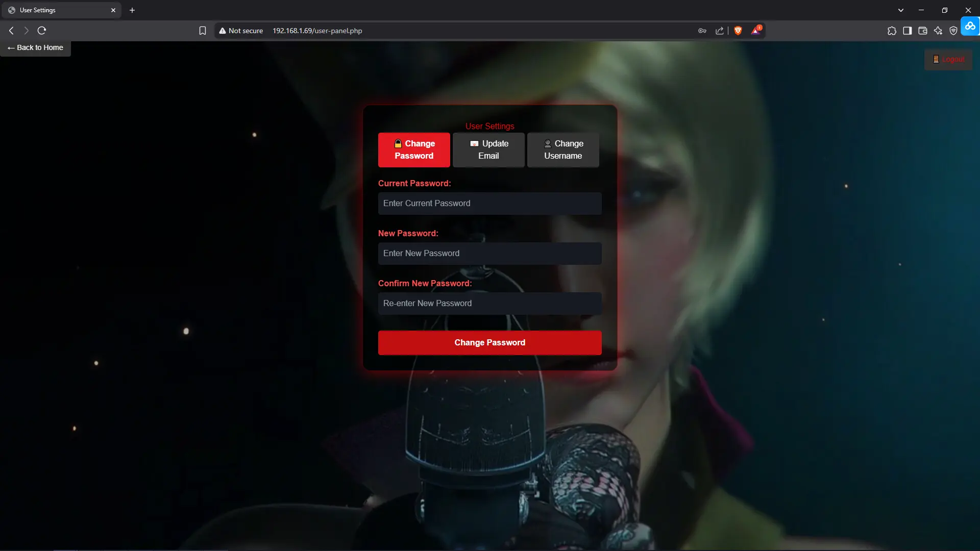Open the Leo AI sparkle icon

tap(938, 31)
